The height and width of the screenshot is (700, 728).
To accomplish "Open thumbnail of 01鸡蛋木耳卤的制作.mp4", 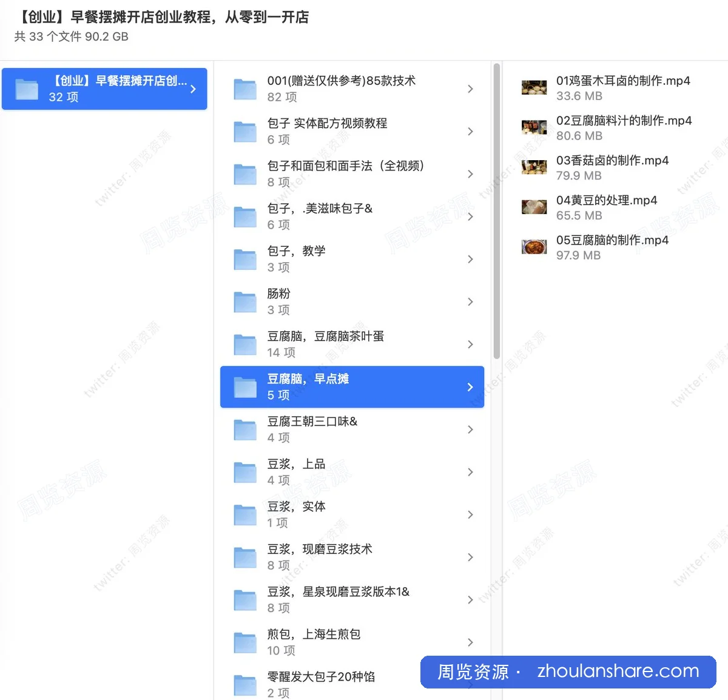I will (x=534, y=88).
